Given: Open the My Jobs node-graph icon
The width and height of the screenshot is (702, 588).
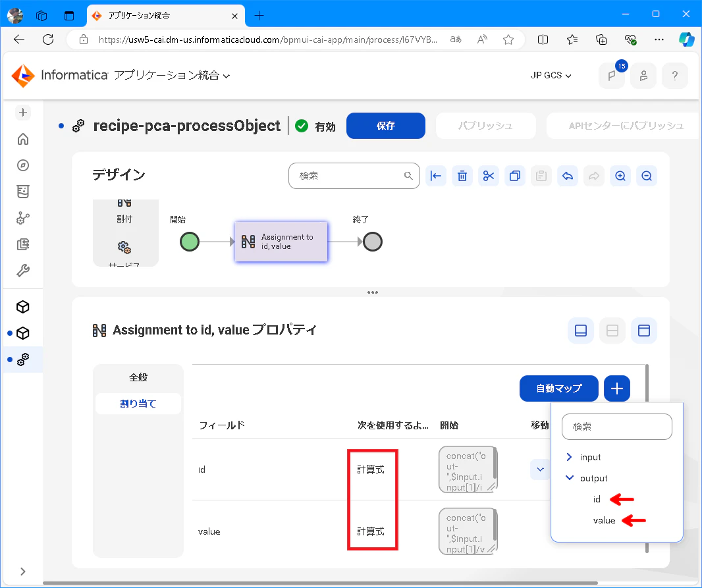Looking at the screenshot, I should click(23, 218).
